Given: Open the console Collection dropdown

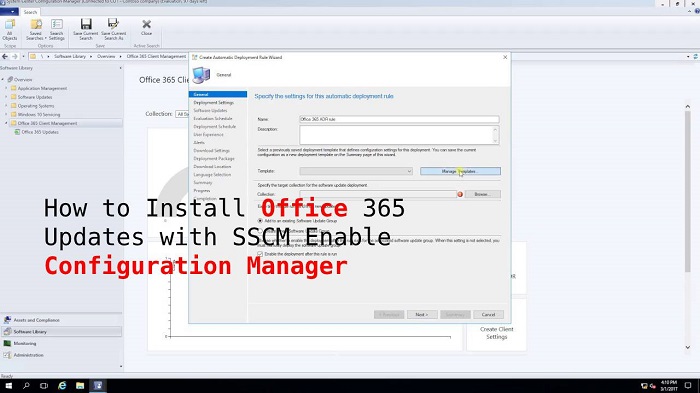Looking at the screenshot, I should click(182, 114).
